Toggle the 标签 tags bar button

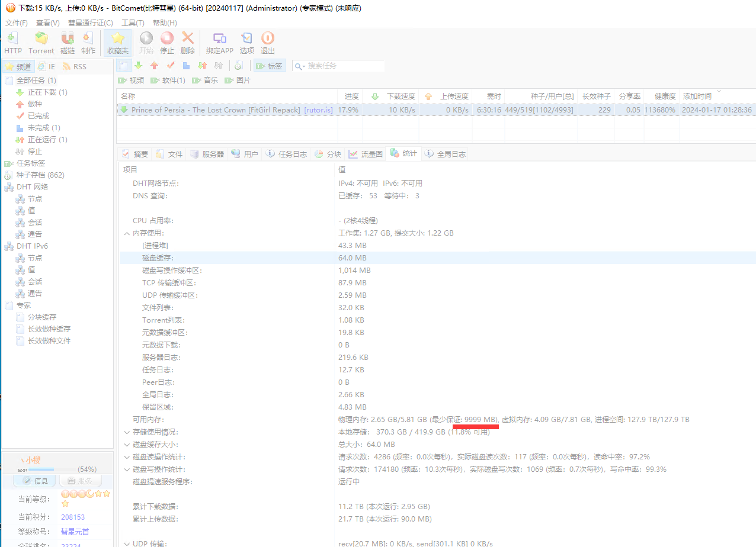coord(270,66)
